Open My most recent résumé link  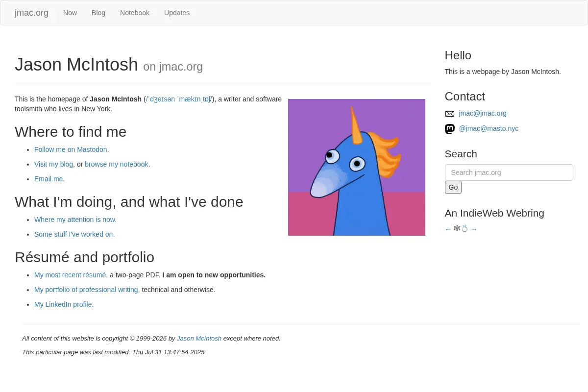70,275
